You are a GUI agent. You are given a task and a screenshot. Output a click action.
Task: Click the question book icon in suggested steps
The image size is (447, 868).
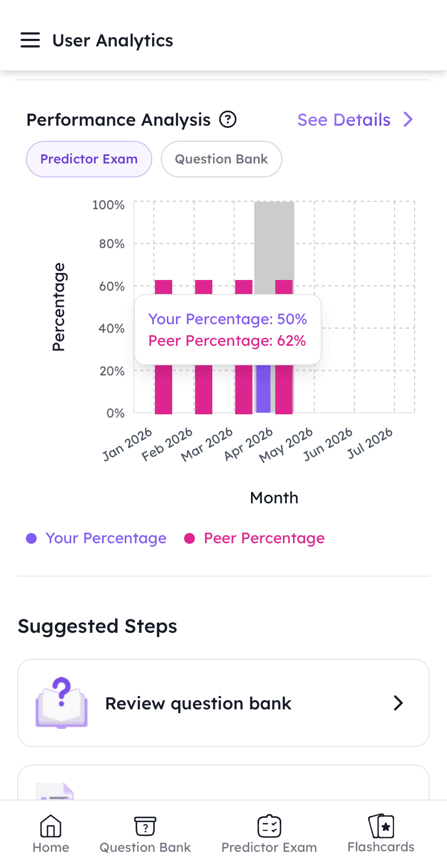(x=62, y=703)
